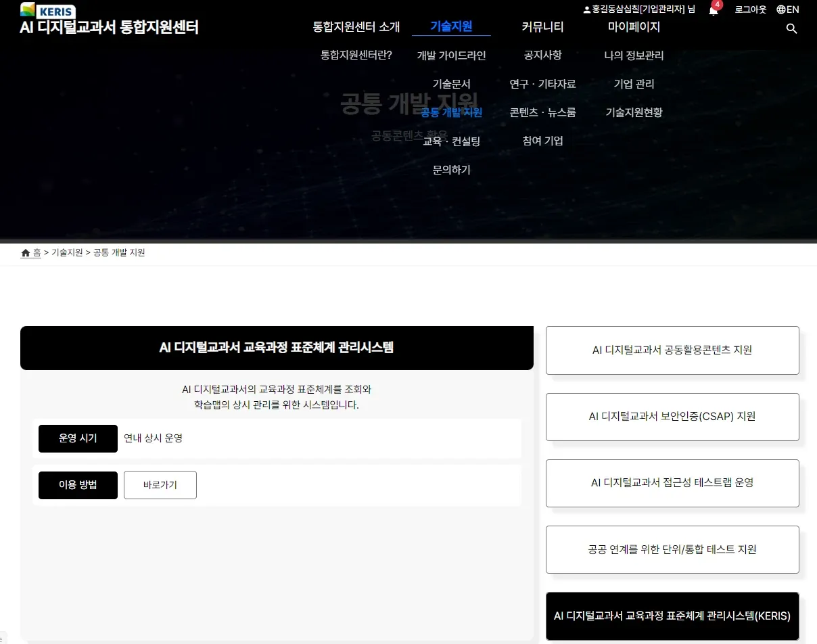This screenshot has width=817, height=644.
Task: Select 연구 · 기타자료 submenu item
Action: coord(542,84)
